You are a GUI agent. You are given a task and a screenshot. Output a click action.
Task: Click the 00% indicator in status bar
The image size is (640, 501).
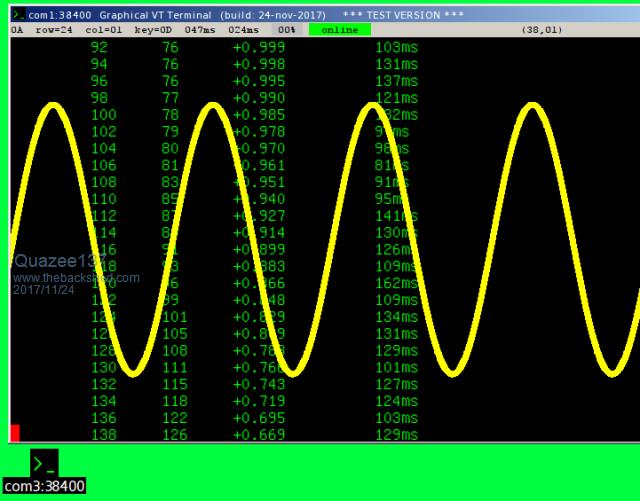286,30
